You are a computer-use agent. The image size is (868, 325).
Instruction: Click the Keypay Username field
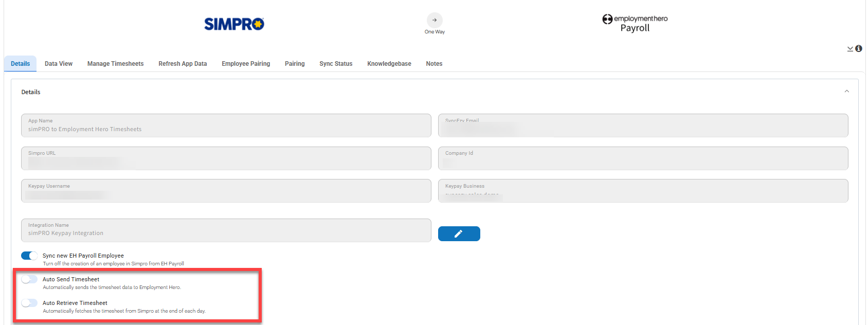tap(226, 191)
